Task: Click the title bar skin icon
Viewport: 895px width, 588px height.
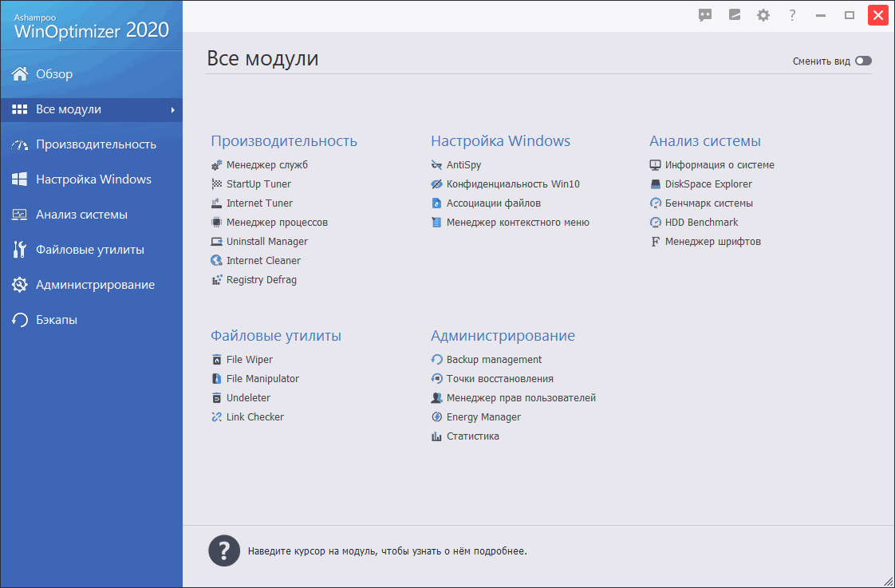Action: 735,15
